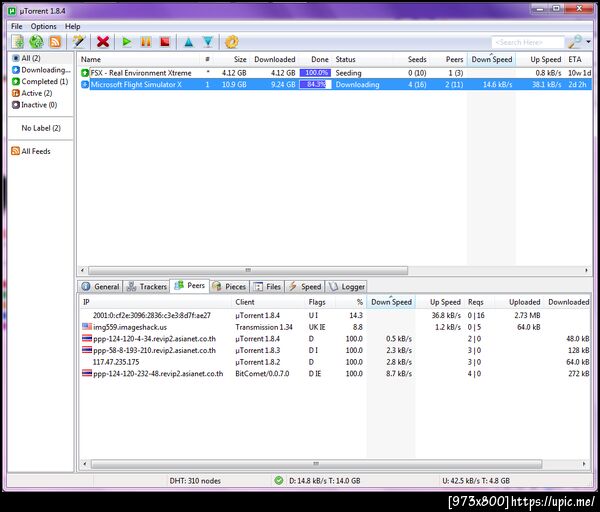Move torrent up in queue
The image size is (600, 512).
click(x=189, y=42)
